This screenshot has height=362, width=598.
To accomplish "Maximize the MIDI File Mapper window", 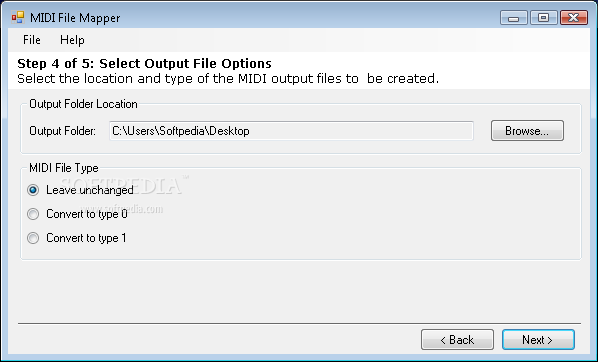I will coord(543,18).
